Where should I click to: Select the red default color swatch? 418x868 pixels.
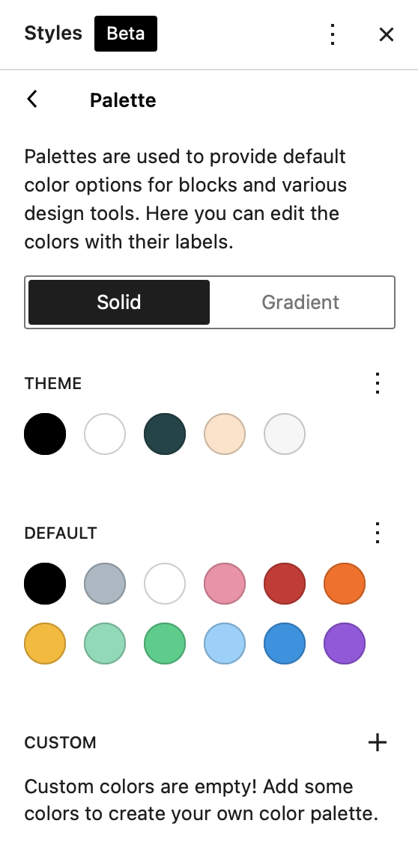285,584
